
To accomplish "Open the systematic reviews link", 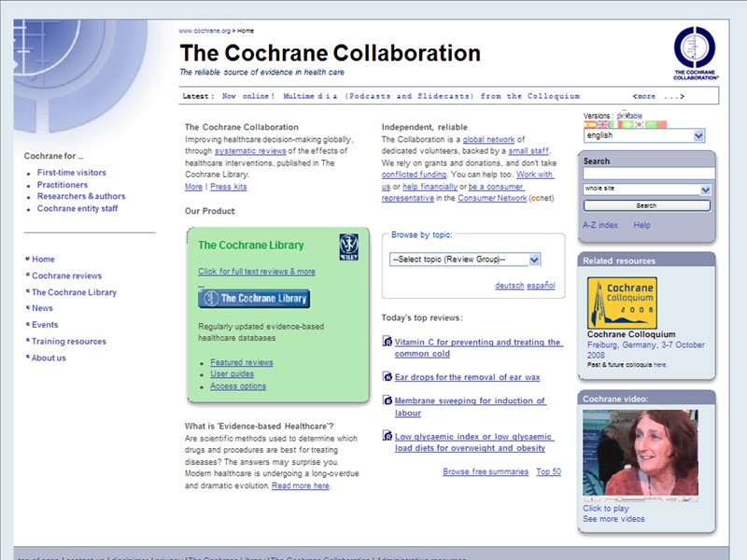I will coord(250,151).
